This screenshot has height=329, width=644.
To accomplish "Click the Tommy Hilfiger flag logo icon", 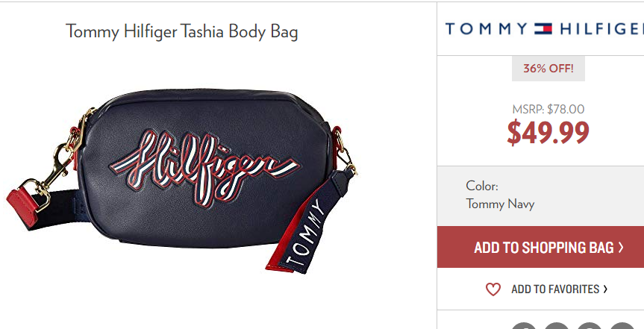I will tap(543, 29).
